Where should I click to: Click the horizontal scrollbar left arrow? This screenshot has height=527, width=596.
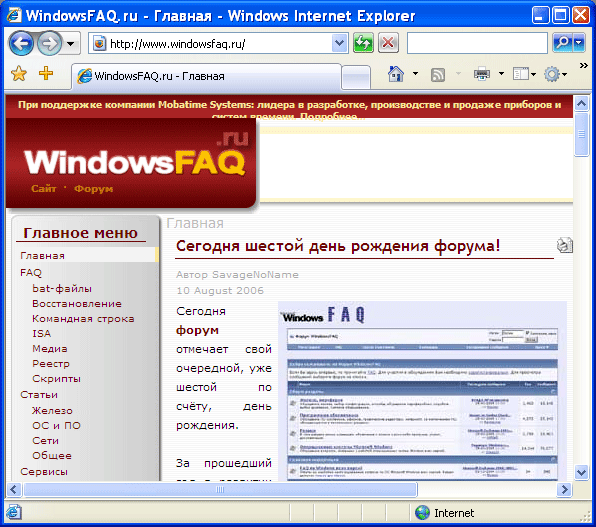pos(14,489)
